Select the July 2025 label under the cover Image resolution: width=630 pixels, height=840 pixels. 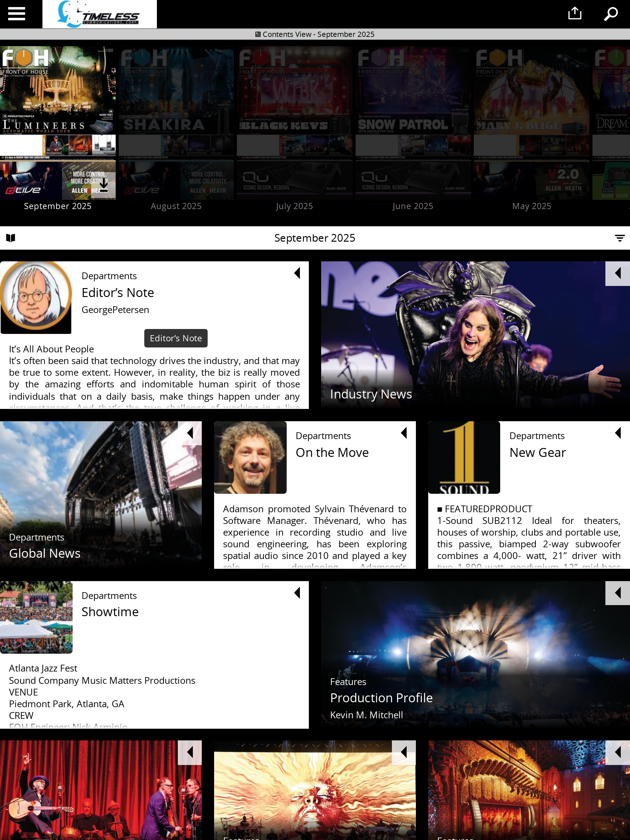pos(294,206)
